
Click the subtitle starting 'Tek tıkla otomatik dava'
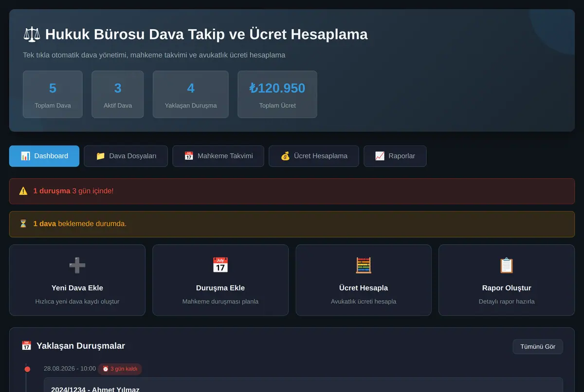point(154,55)
